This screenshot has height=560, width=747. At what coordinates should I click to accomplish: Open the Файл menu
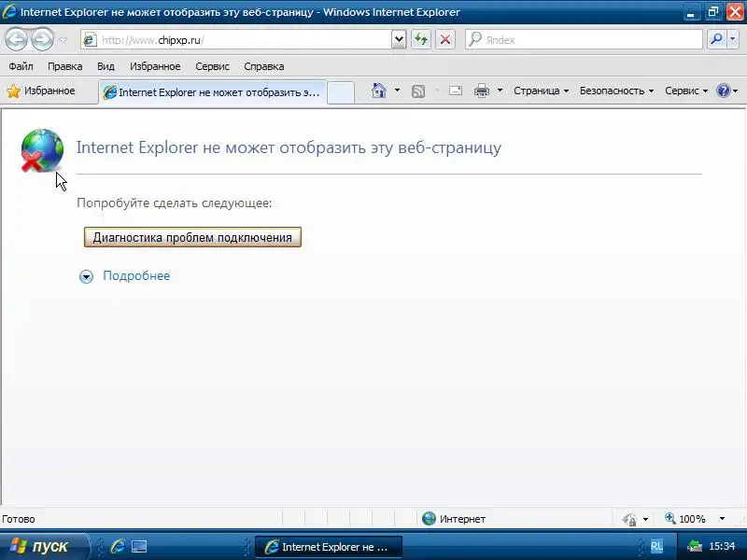[x=21, y=66]
